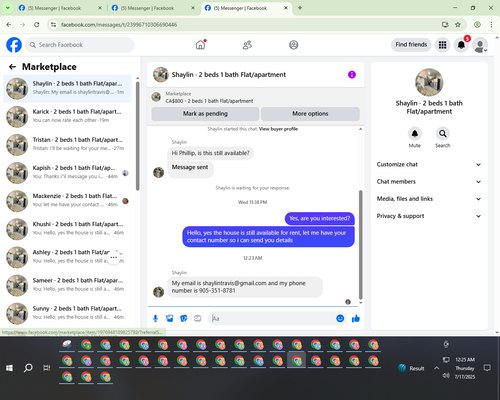Search in conversation magnifier icon

tap(443, 134)
